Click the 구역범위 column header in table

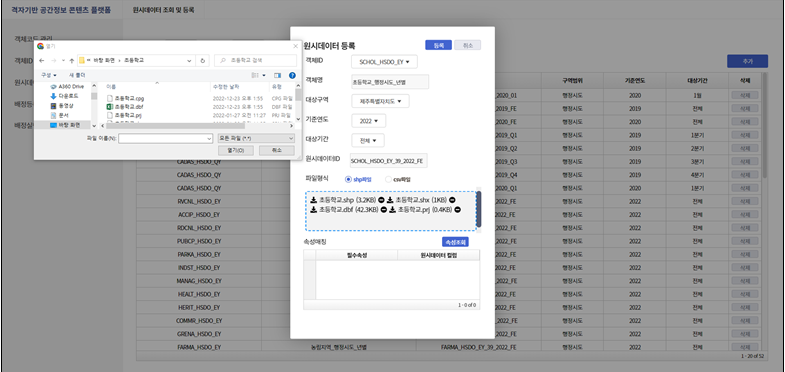tap(572, 80)
